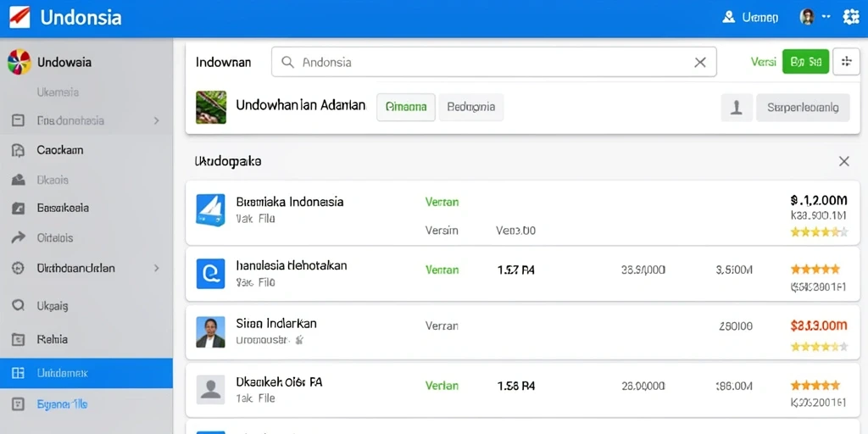Click Dkaokeh Oisr FA title
Image resolution: width=868 pixels, height=434 pixels.
pyautogui.click(x=280, y=381)
